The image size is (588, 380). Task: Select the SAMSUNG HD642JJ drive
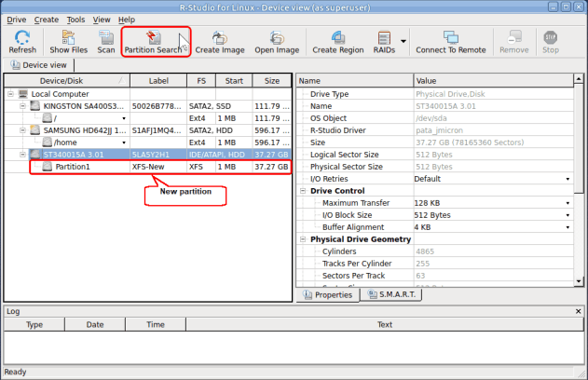[82, 130]
